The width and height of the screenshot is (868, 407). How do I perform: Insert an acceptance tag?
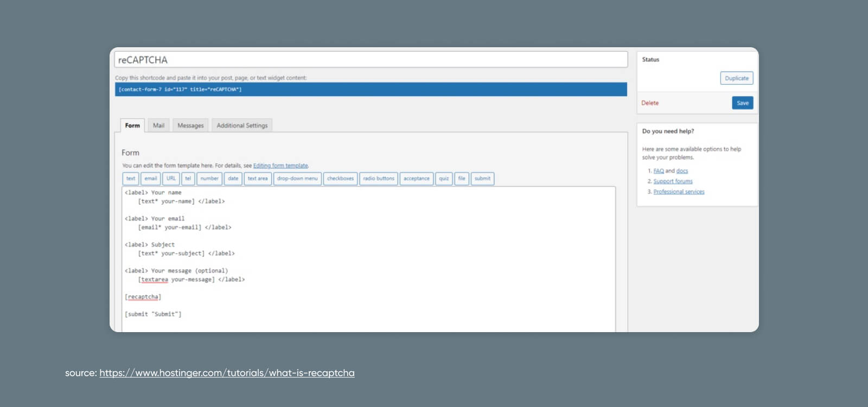click(x=417, y=179)
